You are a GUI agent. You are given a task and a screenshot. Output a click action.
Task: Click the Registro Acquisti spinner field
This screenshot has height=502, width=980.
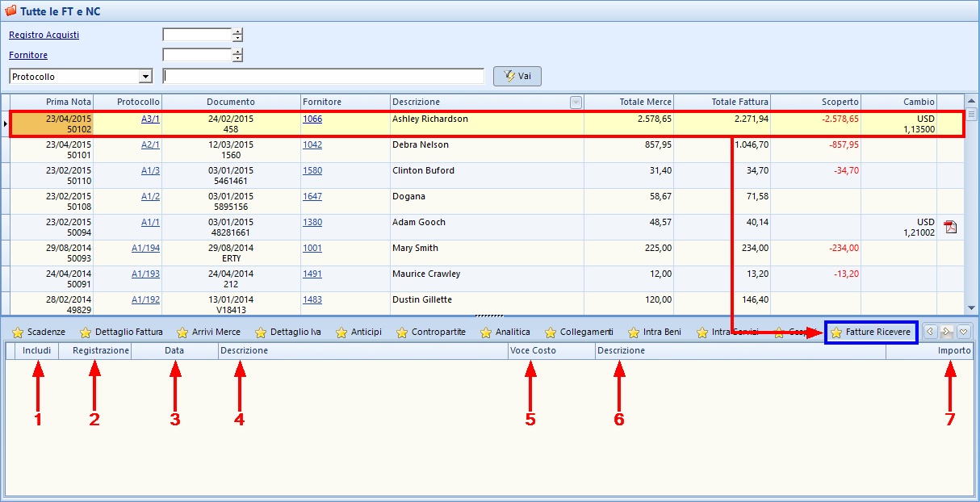click(197, 35)
